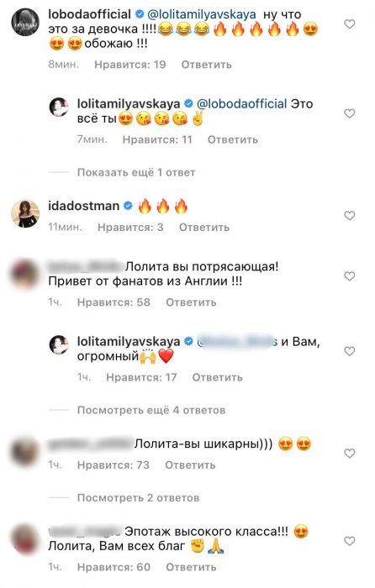Image resolution: width=375 pixels, height=588 pixels.
Task: Open the @lobodaofficial mention in the reply
Action: pyautogui.click(x=241, y=104)
